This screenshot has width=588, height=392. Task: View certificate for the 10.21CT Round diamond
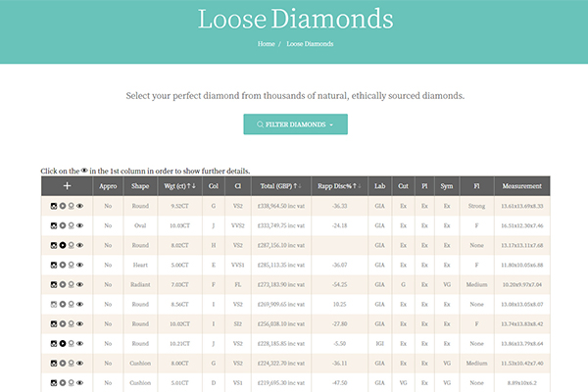(x=72, y=344)
